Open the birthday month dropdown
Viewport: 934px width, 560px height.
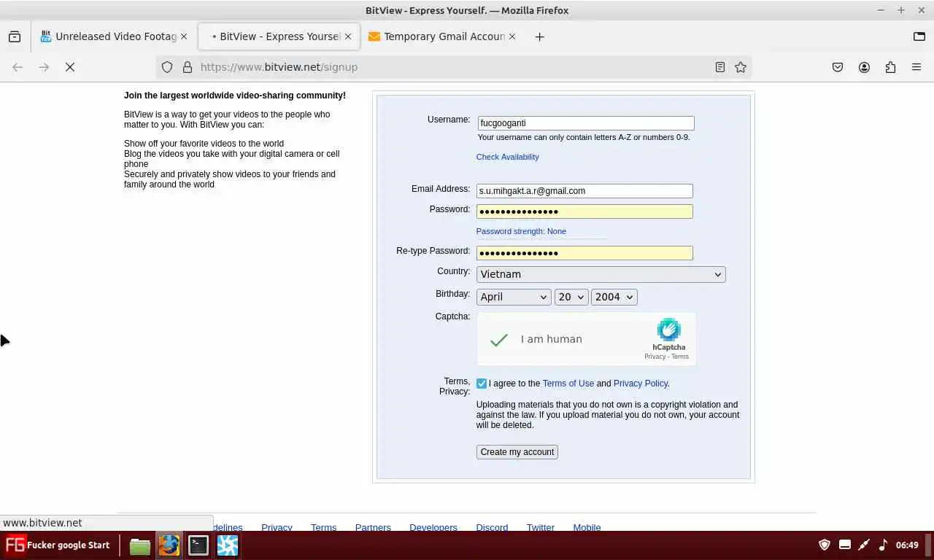[x=514, y=297]
